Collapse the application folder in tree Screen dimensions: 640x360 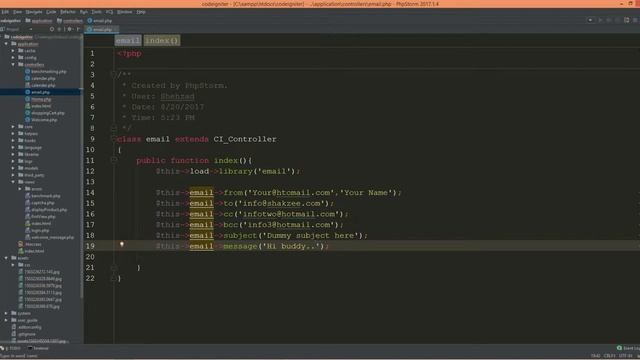[6, 44]
